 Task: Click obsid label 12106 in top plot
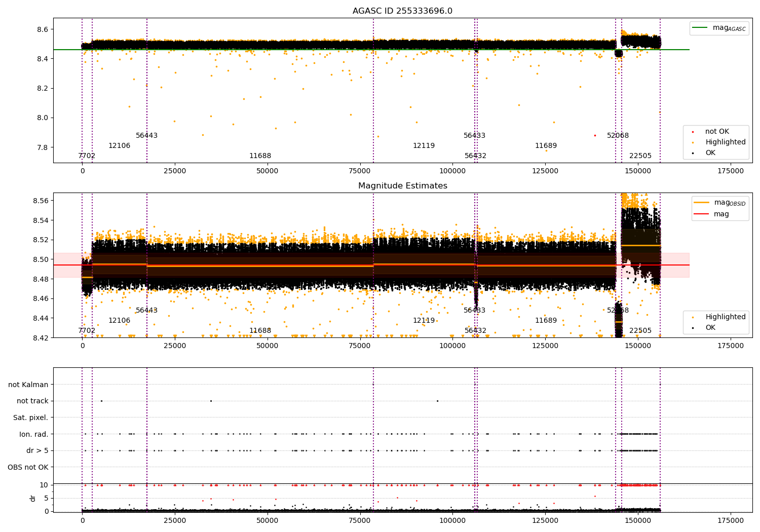119,146
